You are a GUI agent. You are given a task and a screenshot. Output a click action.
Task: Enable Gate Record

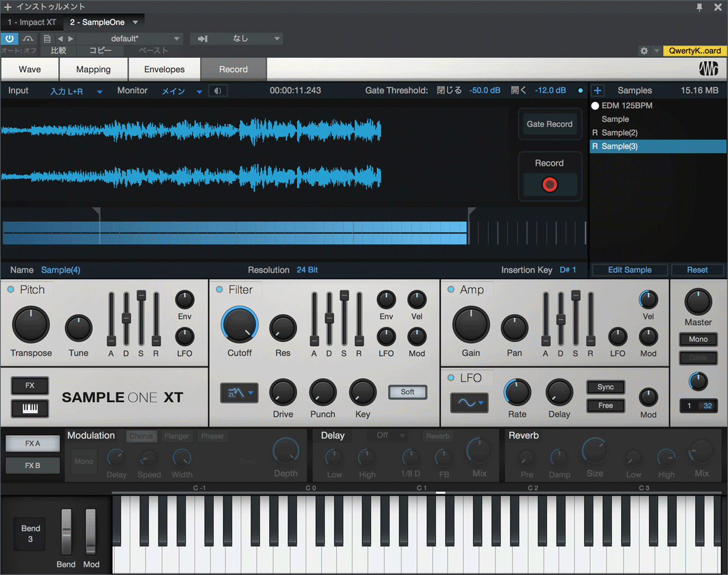click(550, 124)
